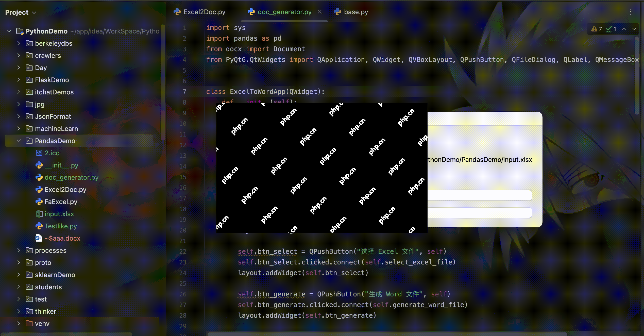Collapse the PythonDemo root node
The width and height of the screenshot is (644, 336).
pos(9,31)
